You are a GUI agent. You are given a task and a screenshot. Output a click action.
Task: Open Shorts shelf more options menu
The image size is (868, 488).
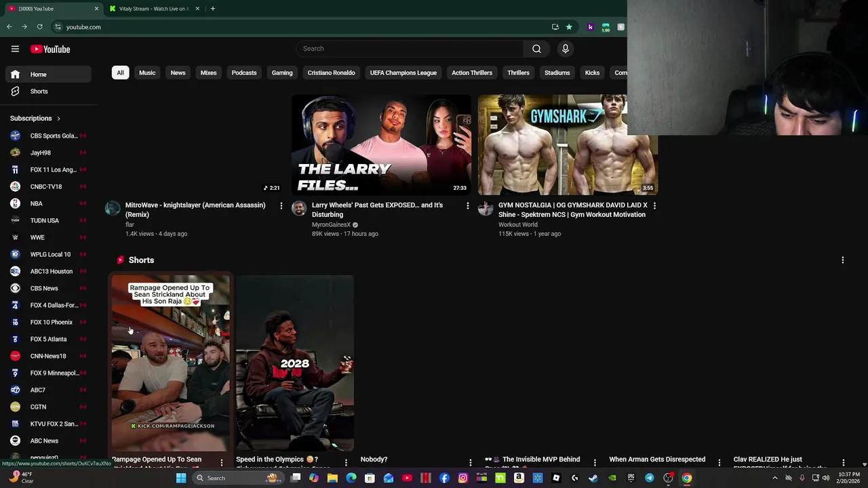(x=843, y=260)
